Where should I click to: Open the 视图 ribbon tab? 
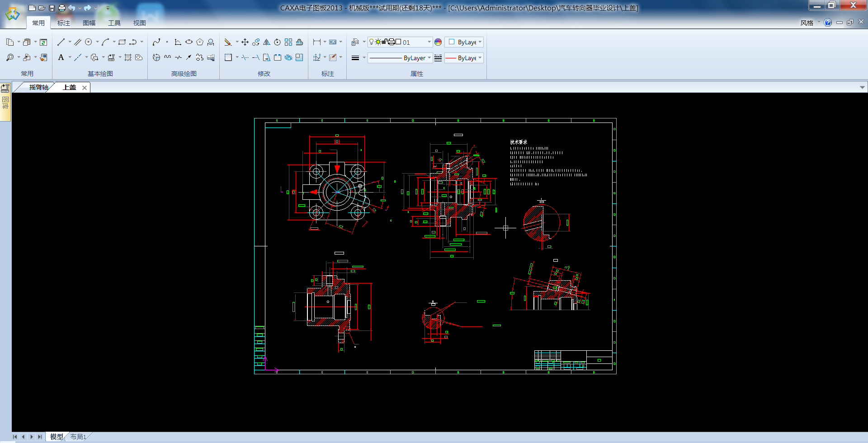[139, 23]
